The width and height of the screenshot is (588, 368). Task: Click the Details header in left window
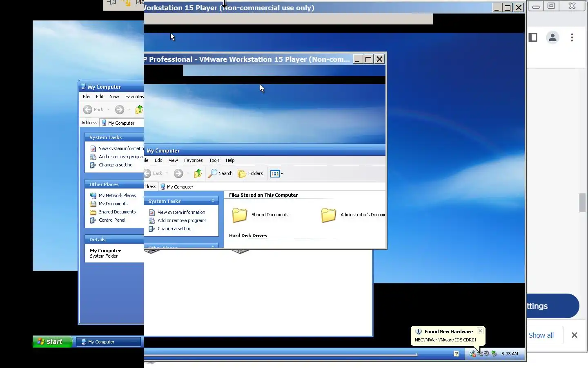coord(114,240)
